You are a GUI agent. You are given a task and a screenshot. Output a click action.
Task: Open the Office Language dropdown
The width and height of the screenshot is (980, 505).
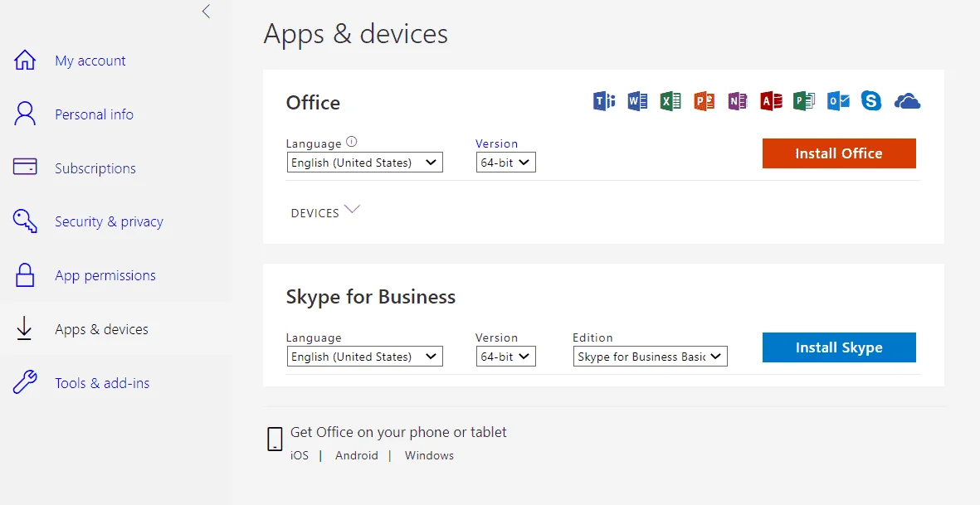click(365, 163)
